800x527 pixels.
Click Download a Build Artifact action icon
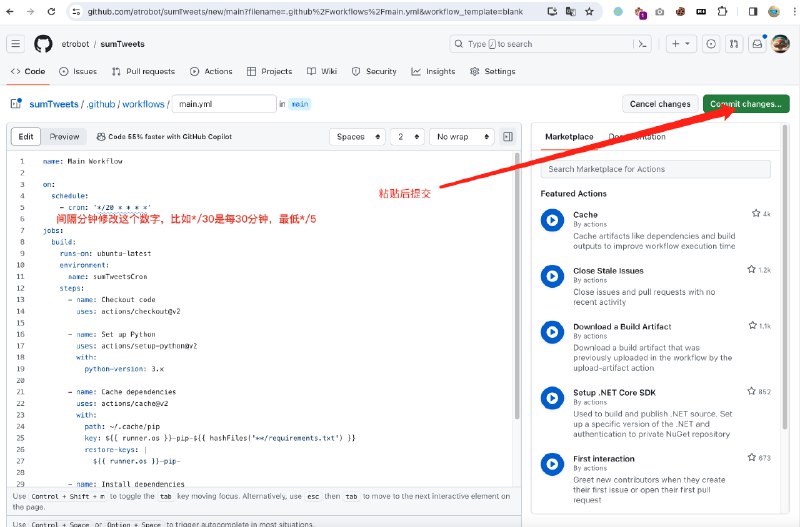coord(552,332)
